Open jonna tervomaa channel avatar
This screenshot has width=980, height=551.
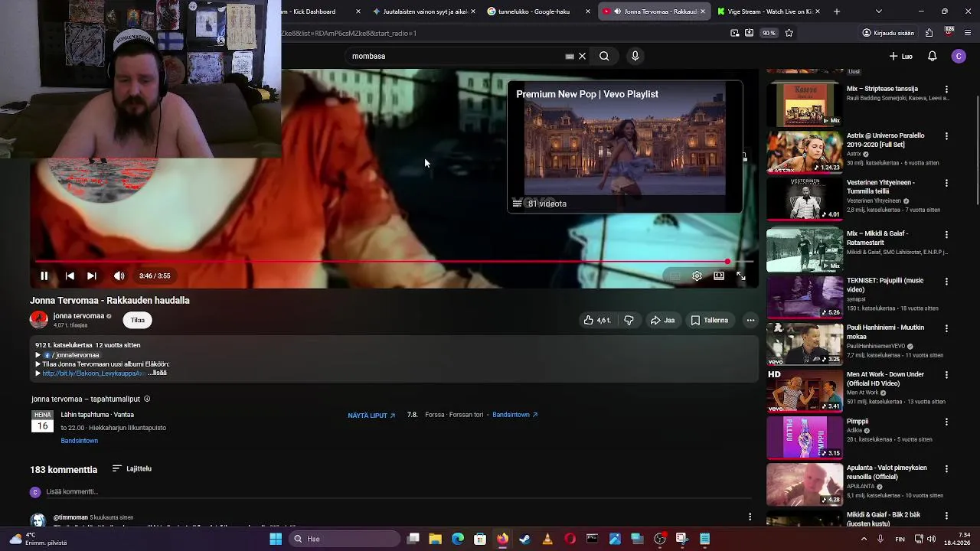click(38, 319)
